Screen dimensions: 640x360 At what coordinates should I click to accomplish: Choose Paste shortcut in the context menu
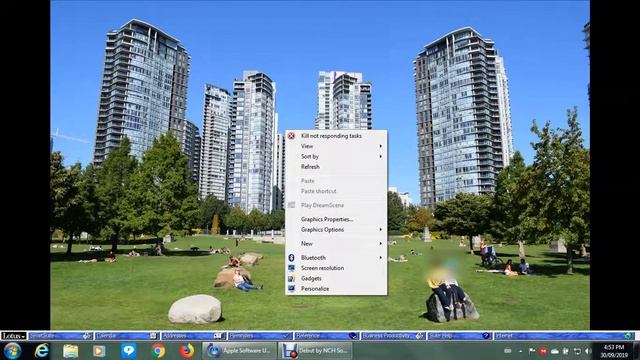click(x=336, y=191)
